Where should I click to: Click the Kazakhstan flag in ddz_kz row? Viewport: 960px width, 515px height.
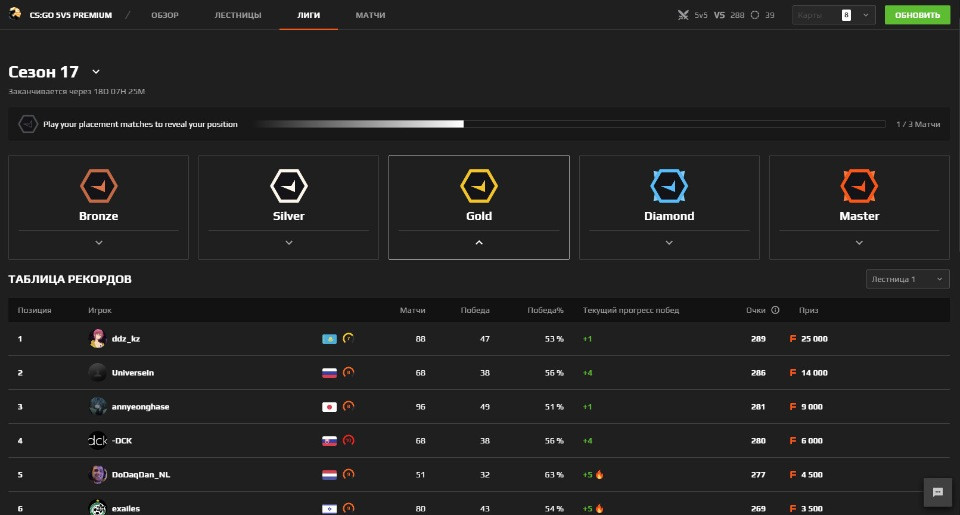click(x=328, y=339)
